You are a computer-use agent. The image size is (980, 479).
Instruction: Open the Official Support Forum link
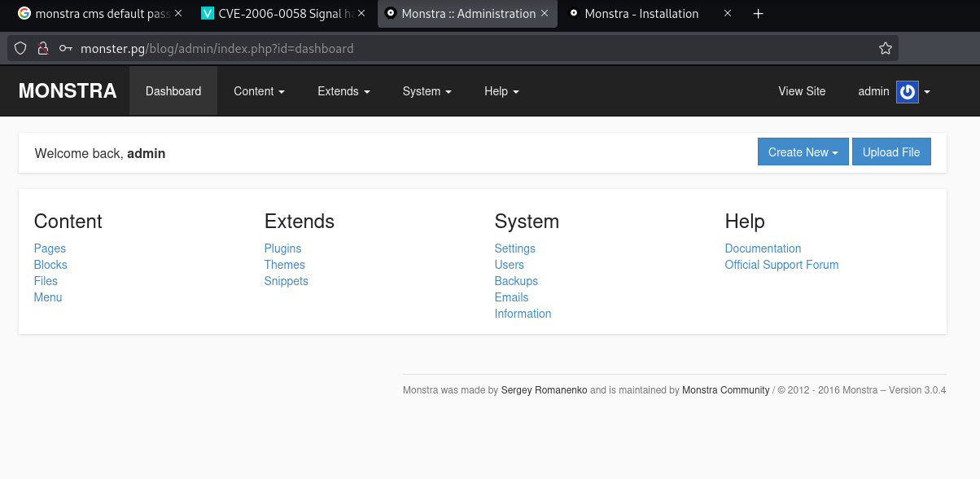(x=781, y=265)
